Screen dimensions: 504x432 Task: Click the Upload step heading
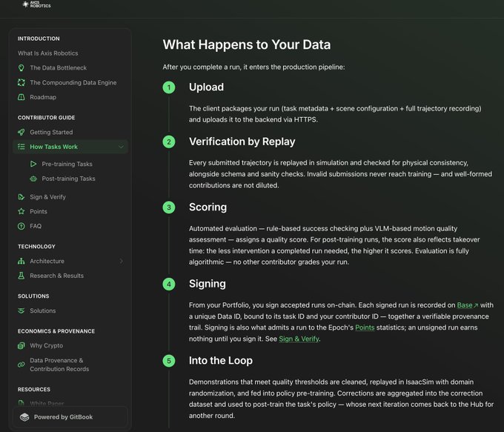206,87
